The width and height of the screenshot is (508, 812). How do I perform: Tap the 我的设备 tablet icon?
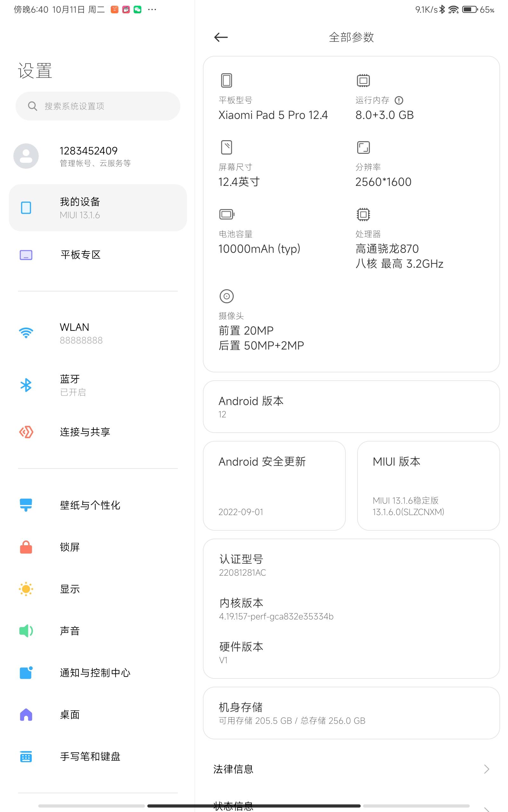tap(26, 208)
